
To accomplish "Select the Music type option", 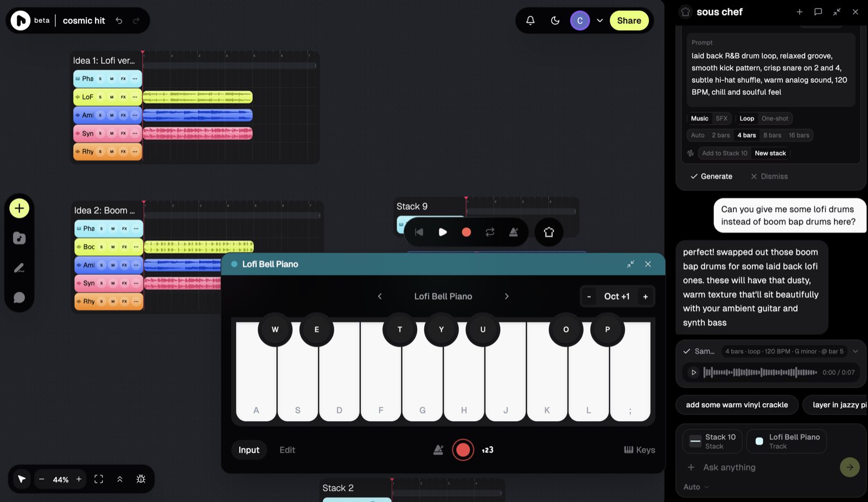I will pos(699,119).
